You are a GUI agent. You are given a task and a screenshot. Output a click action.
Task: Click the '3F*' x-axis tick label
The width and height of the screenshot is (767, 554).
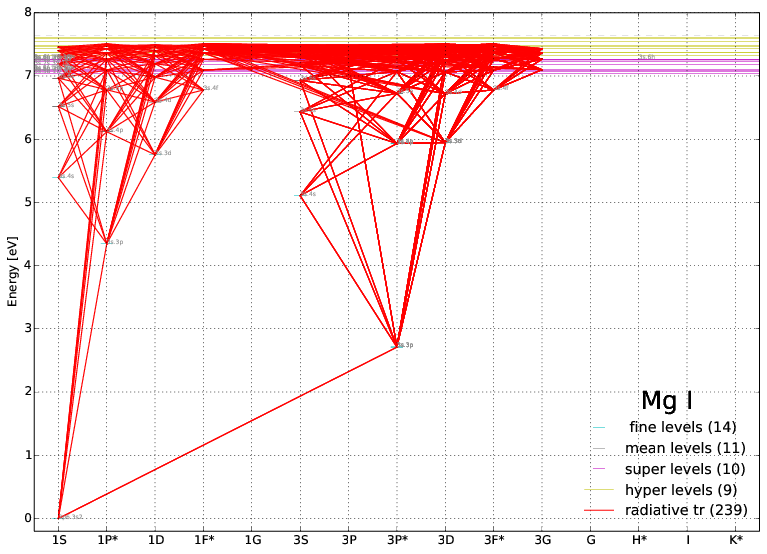494,540
